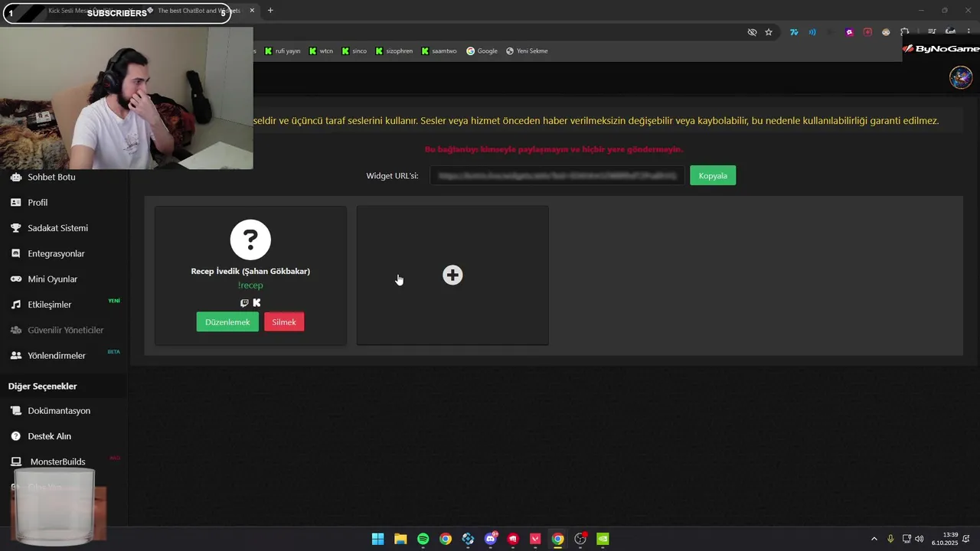Open the Windows Start menu
This screenshot has height=551, width=980.
click(377, 539)
